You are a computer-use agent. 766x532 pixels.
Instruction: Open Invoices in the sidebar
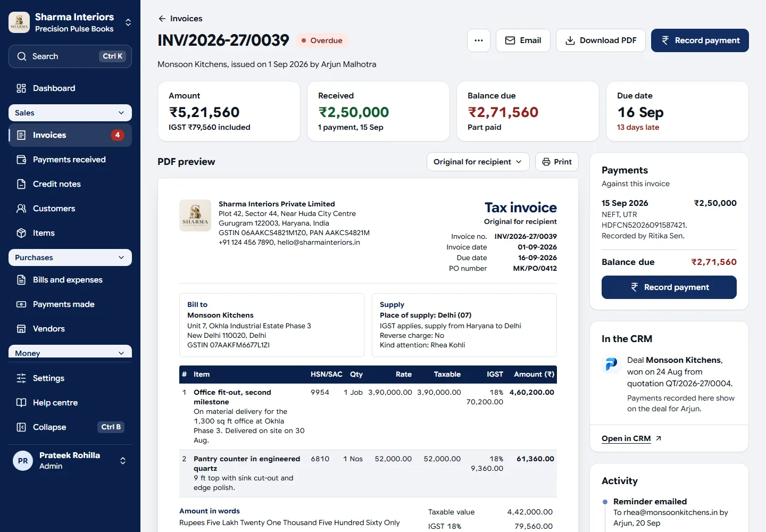tap(70, 135)
